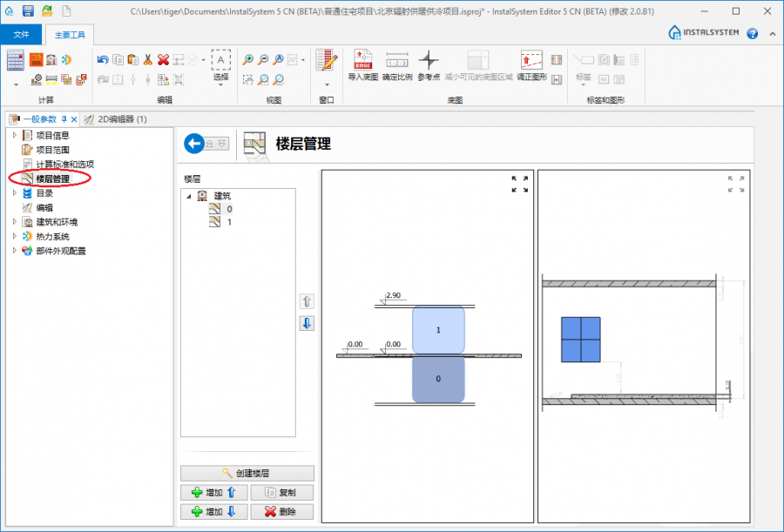Select the light blue floor 1 block

pyautogui.click(x=438, y=330)
